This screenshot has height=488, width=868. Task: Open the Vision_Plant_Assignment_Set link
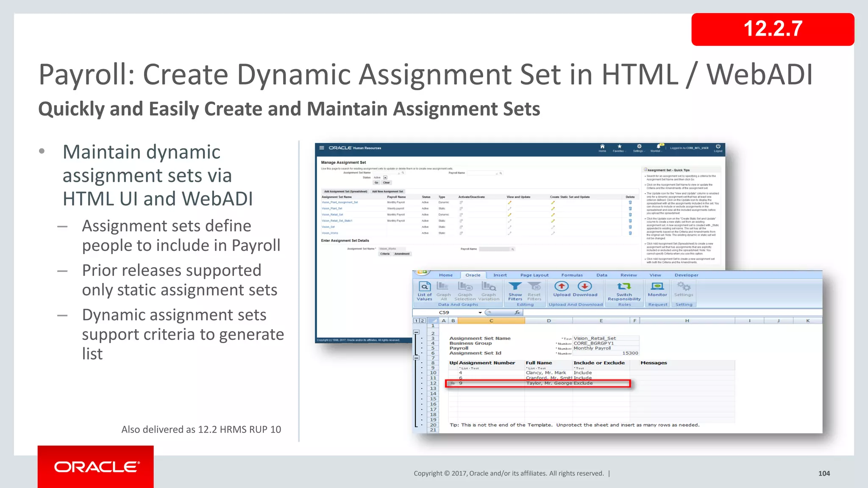[340, 202]
